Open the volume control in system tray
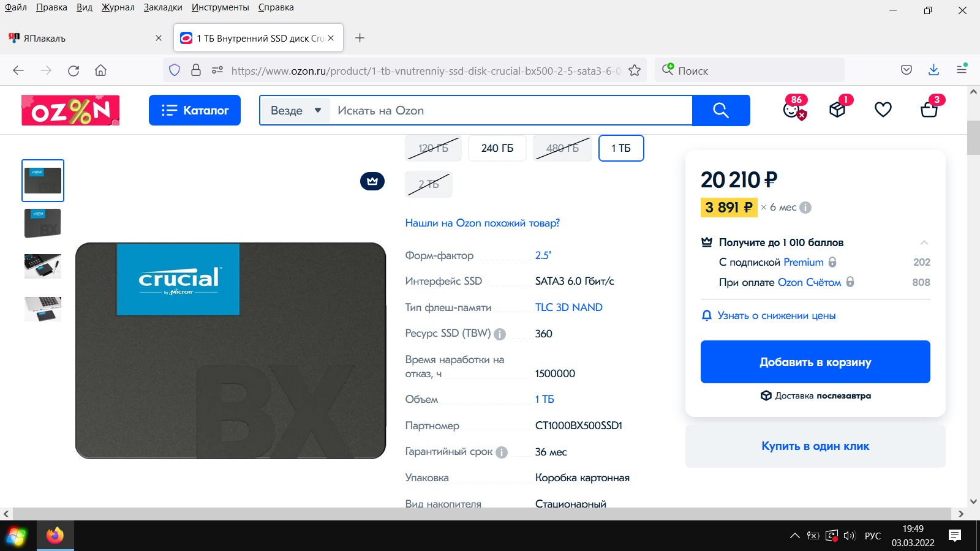Screen dimensions: 980x551 (x=849, y=536)
